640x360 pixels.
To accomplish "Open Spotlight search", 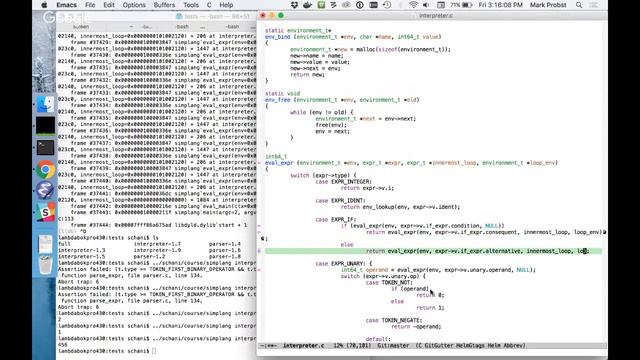I will [579, 5].
